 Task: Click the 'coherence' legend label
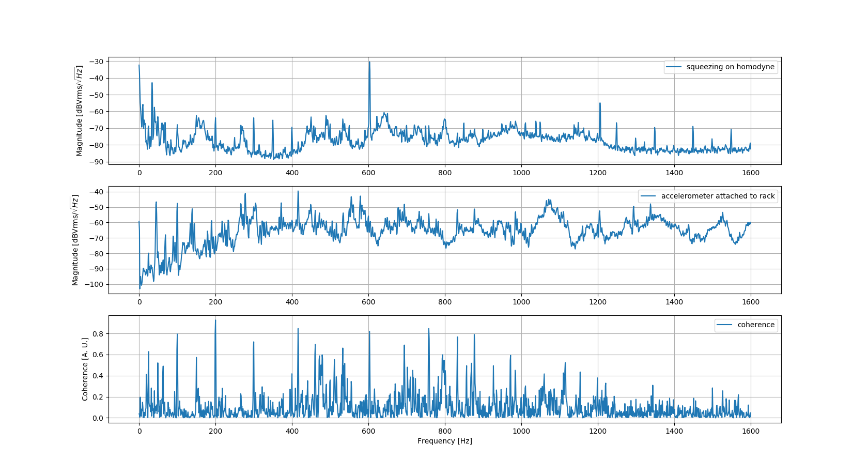(x=756, y=325)
